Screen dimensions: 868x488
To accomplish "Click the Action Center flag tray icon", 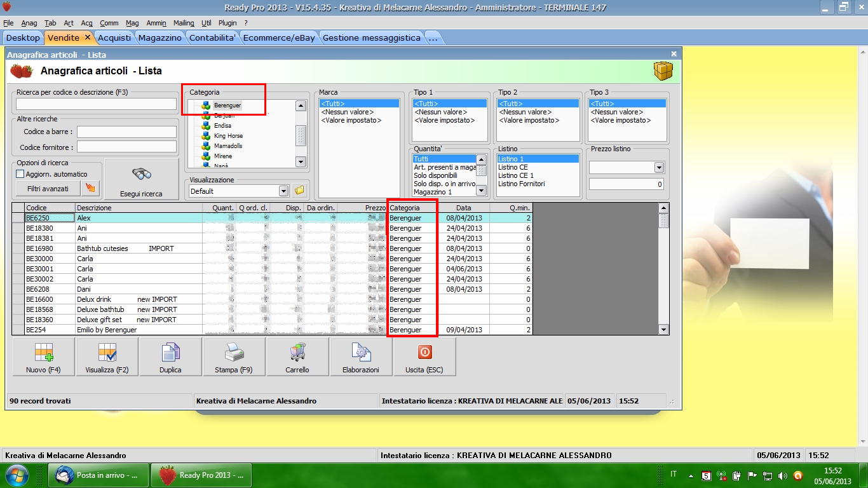I will [752, 475].
